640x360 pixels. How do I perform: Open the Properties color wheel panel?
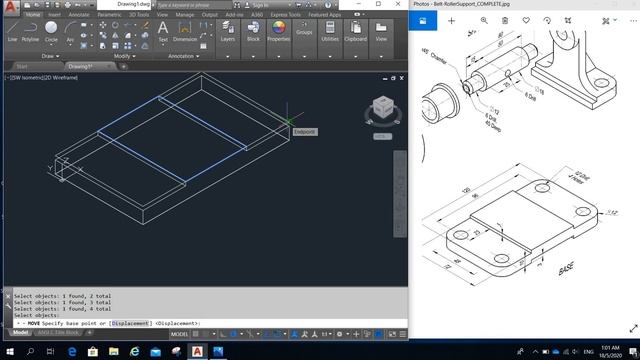[x=278, y=31]
